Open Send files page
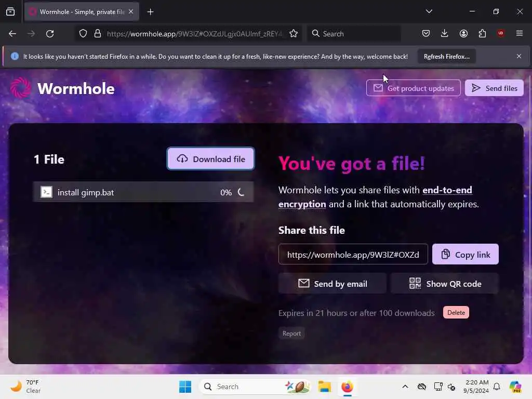The image size is (532, 399). click(x=494, y=88)
